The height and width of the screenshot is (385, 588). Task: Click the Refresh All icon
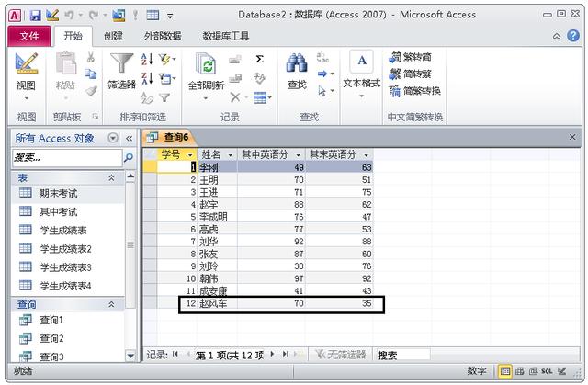[206, 63]
